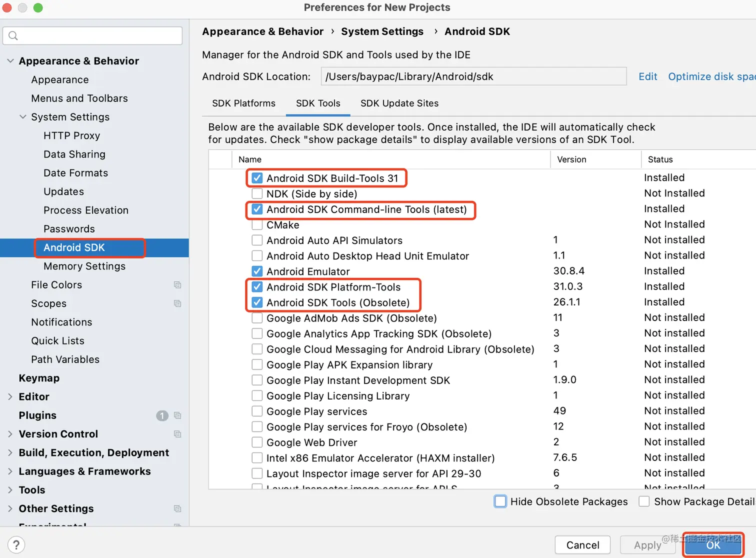Click the project-level icon beside Scopes
The image size is (756, 558).
click(x=177, y=303)
